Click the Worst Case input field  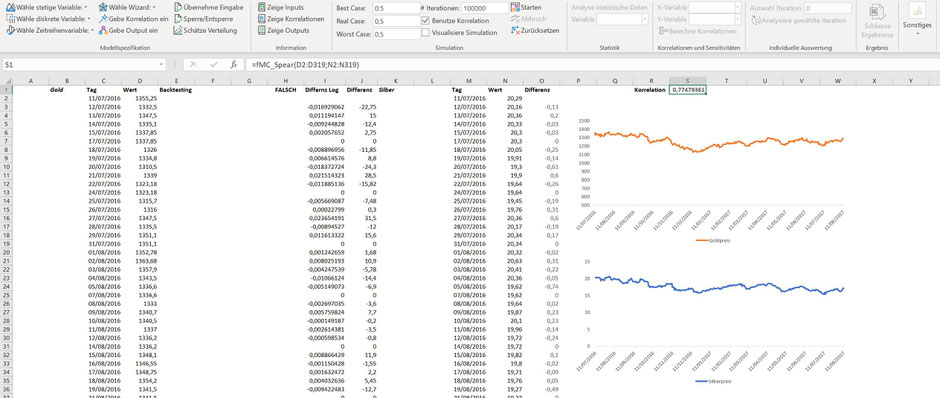coord(396,34)
